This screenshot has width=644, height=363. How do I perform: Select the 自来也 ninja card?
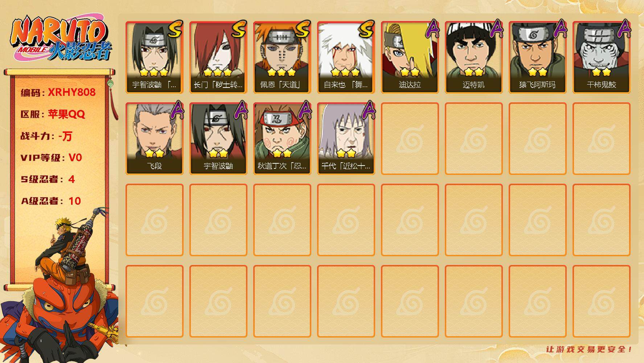346,57
